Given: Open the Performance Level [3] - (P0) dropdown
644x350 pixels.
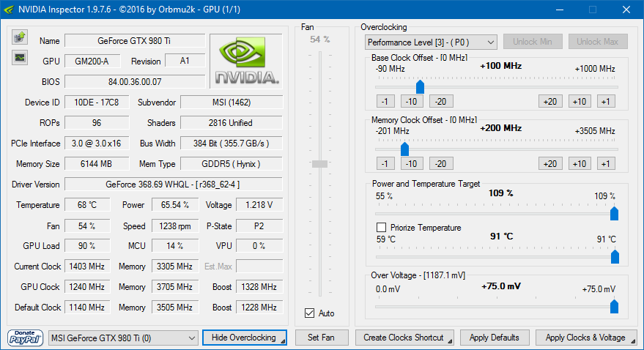Looking at the screenshot, I should coord(431,42).
